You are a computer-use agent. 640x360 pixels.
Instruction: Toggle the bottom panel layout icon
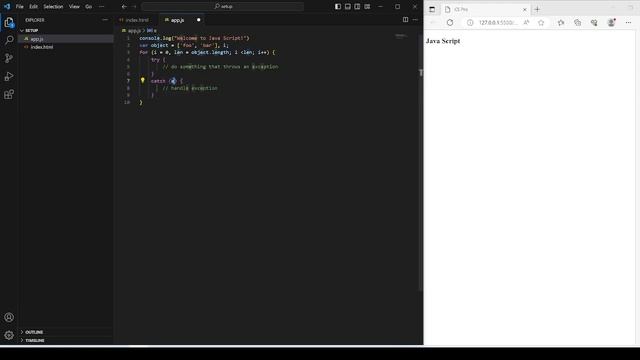pos(347,7)
